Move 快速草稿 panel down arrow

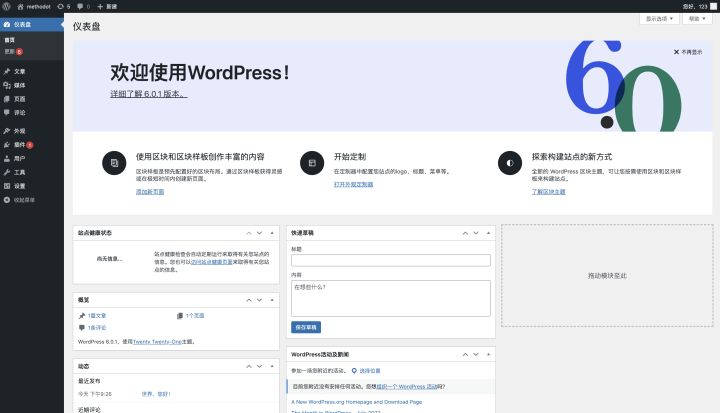476,233
